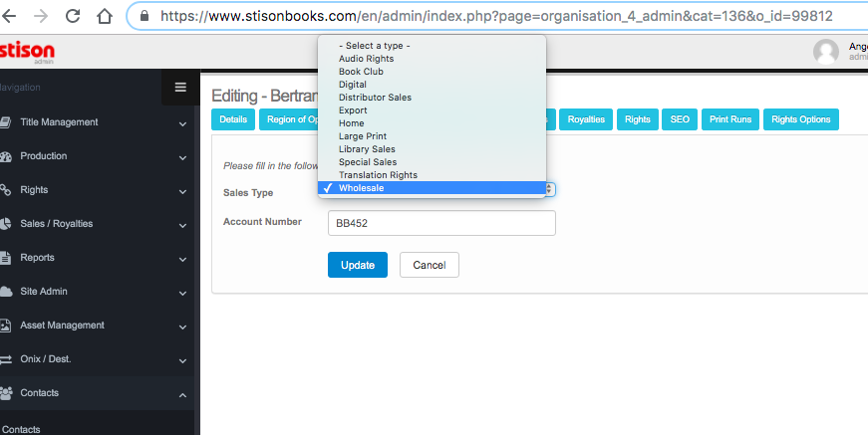This screenshot has width=868, height=435.
Task: Expand the Reports menu chevron
Action: tap(182, 259)
